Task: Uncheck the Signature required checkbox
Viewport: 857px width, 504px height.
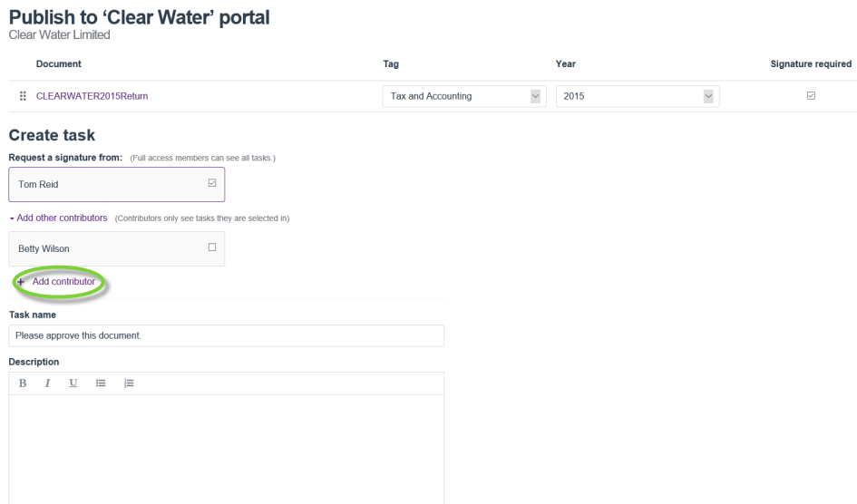Action: coord(810,96)
